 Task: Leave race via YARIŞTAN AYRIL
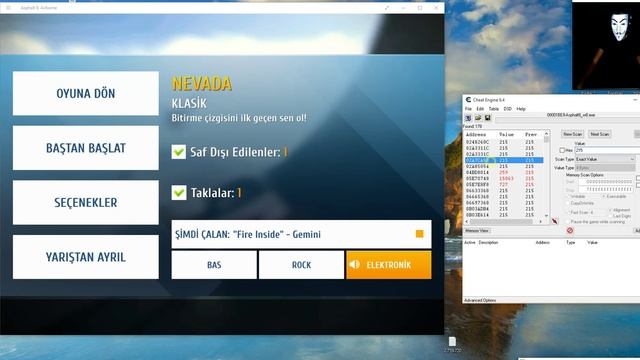coord(86,257)
